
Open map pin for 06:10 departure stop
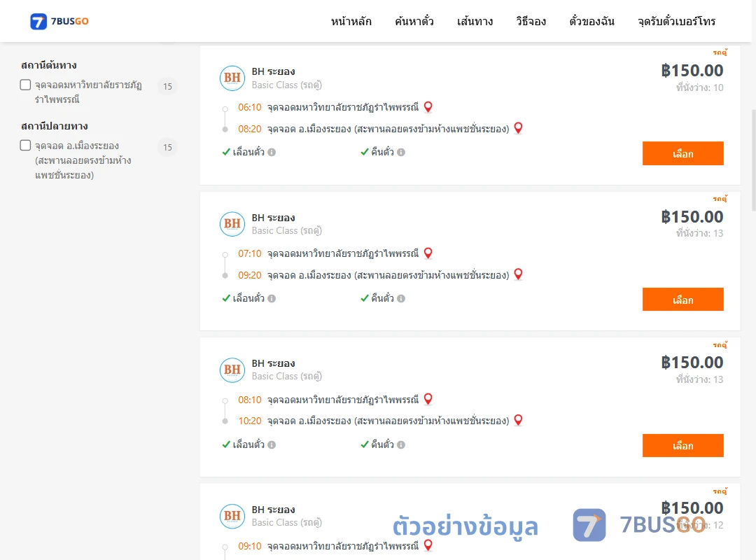[428, 107]
